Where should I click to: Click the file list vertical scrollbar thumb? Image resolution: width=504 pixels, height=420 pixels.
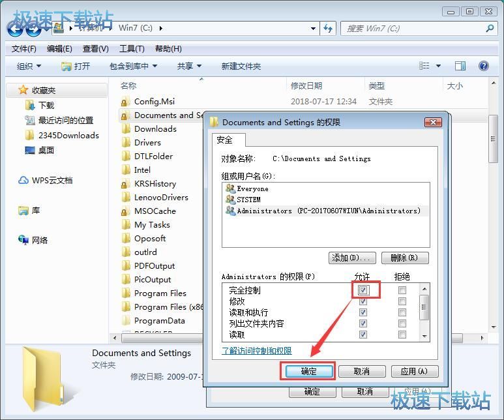tap(493, 139)
